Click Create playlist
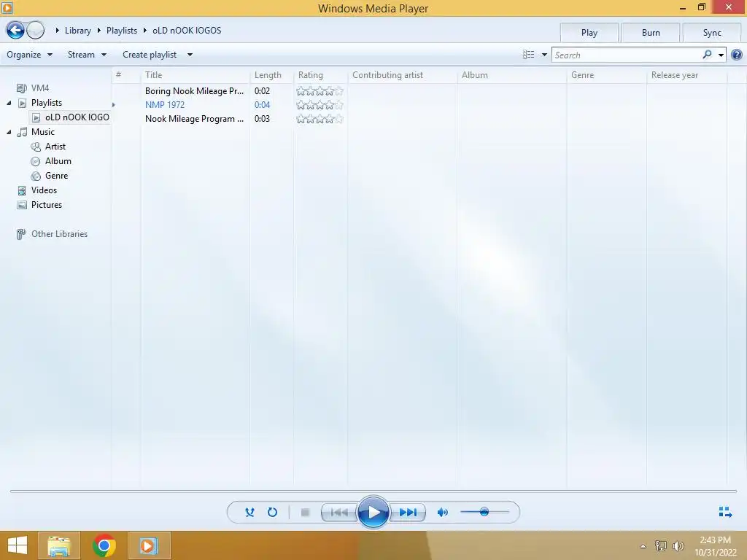The width and height of the screenshot is (747, 560). pyautogui.click(x=150, y=55)
